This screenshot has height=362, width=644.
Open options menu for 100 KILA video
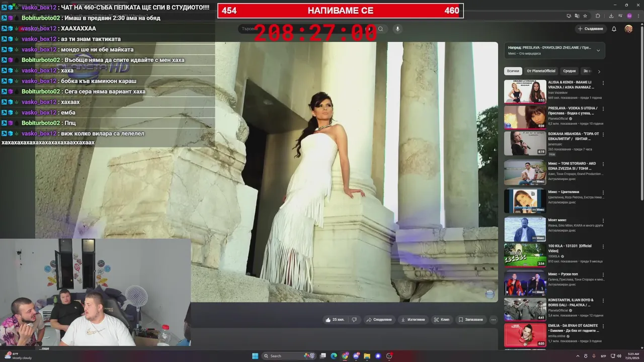coord(603,246)
